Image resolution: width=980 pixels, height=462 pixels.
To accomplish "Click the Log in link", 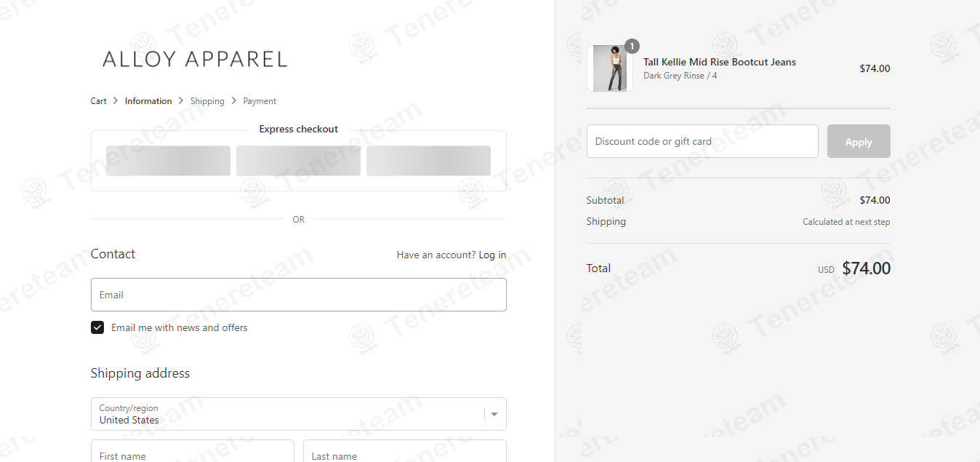I will click(x=492, y=255).
